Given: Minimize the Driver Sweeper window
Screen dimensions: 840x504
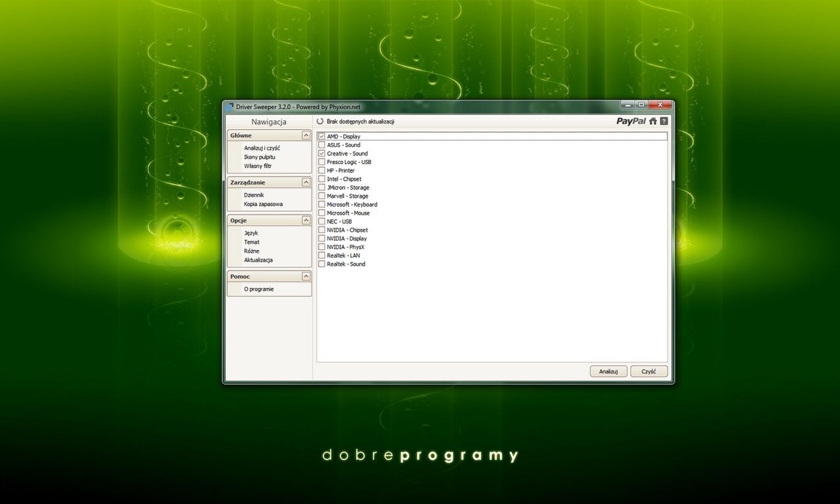Looking at the screenshot, I should 627,105.
